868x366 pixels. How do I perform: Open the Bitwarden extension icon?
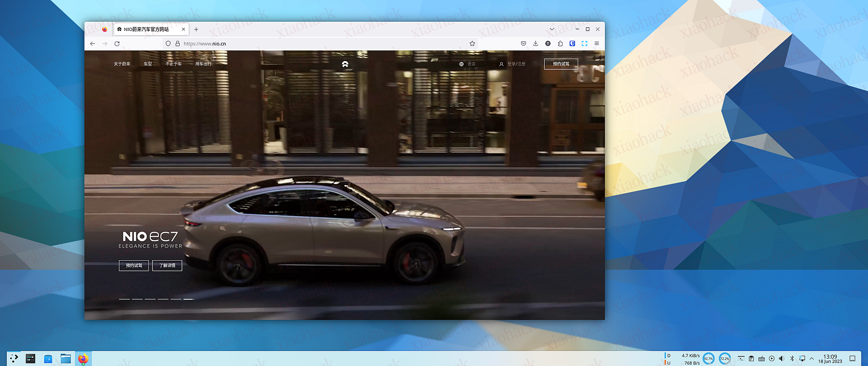pyautogui.click(x=572, y=44)
